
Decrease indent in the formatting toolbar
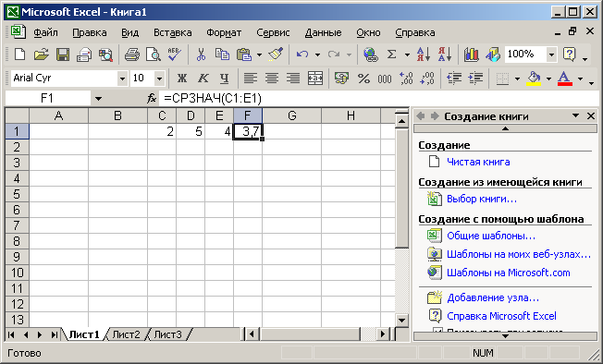(x=454, y=79)
